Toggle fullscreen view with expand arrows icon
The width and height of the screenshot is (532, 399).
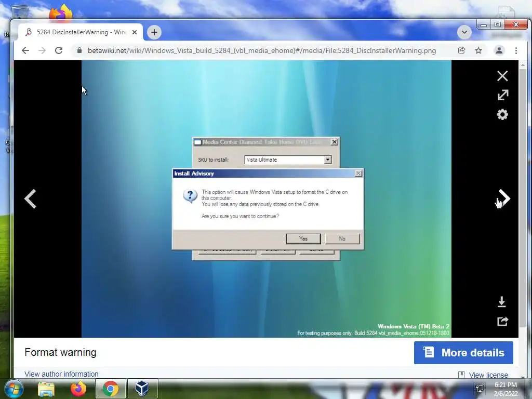[x=503, y=95]
